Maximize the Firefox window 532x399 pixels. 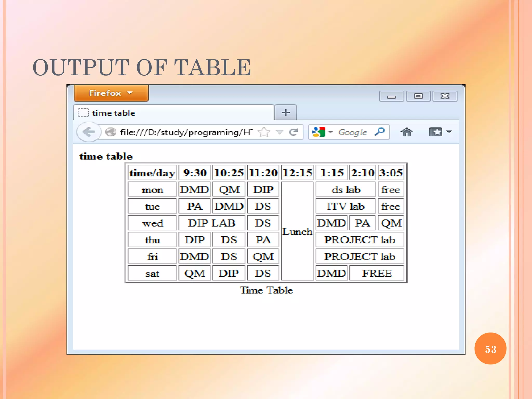click(418, 96)
